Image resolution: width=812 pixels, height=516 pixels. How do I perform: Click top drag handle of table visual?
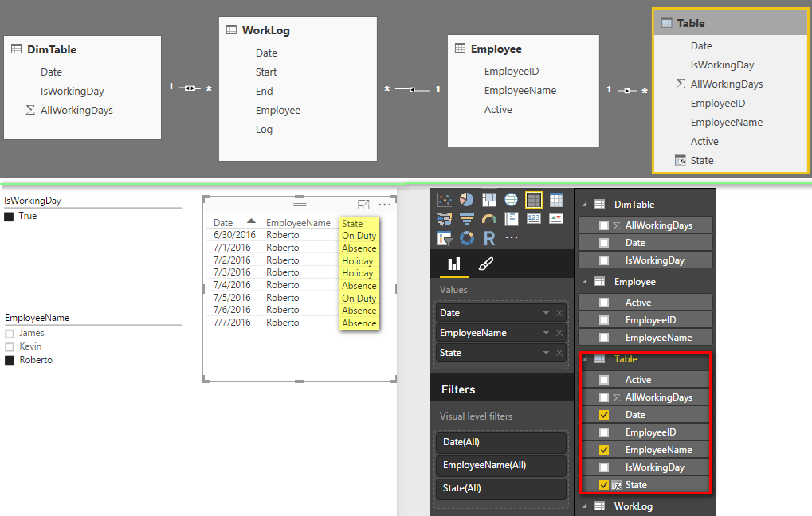point(300,204)
